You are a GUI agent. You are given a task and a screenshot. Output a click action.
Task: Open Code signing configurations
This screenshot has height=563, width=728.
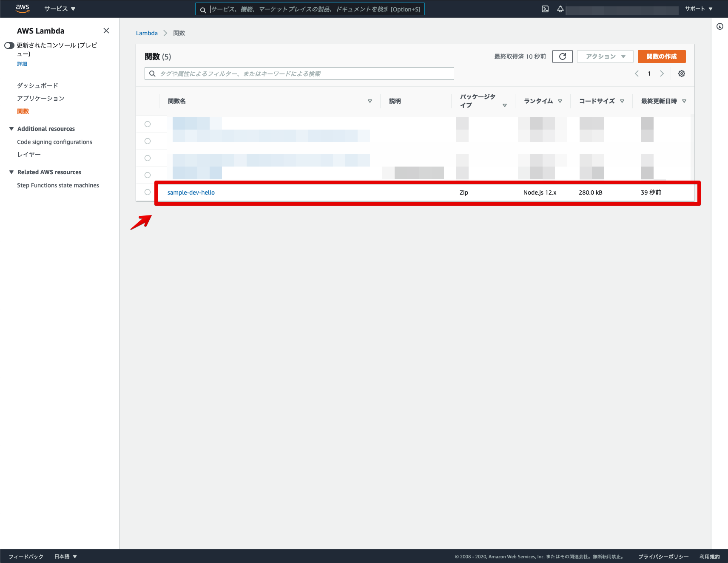[54, 142]
